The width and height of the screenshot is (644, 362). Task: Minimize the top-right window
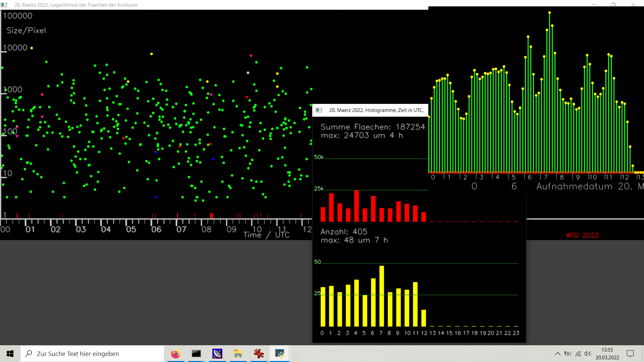594,5
